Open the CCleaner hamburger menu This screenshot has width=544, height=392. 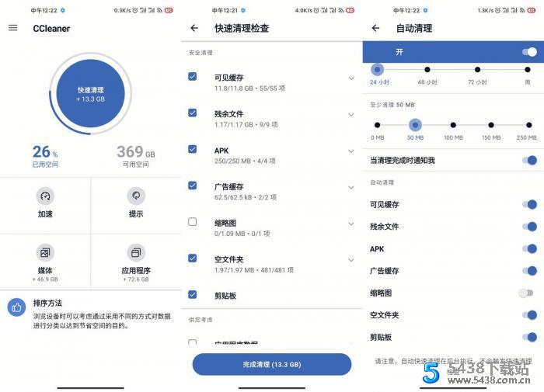click(x=13, y=28)
